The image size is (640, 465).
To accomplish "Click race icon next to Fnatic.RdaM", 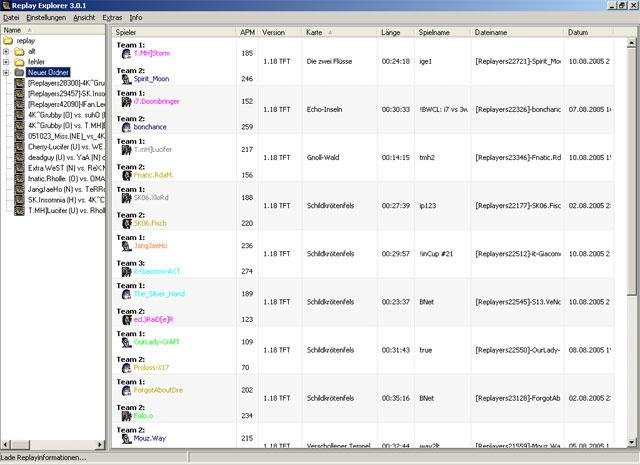I will coord(127,176).
